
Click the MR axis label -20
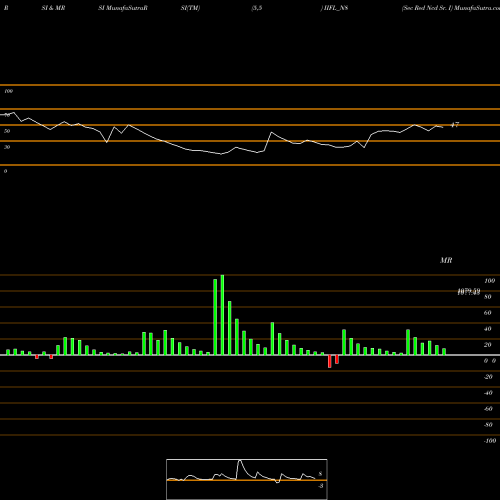488,377
